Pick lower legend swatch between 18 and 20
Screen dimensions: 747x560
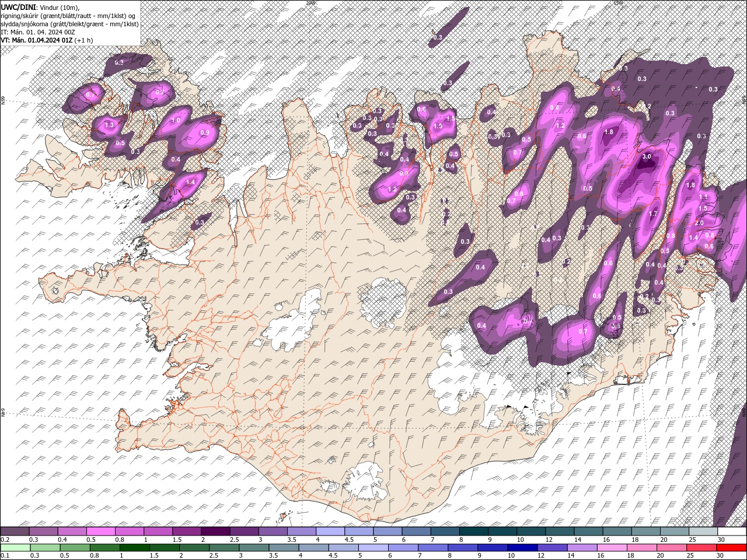pyautogui.click(x=642, y=548)
